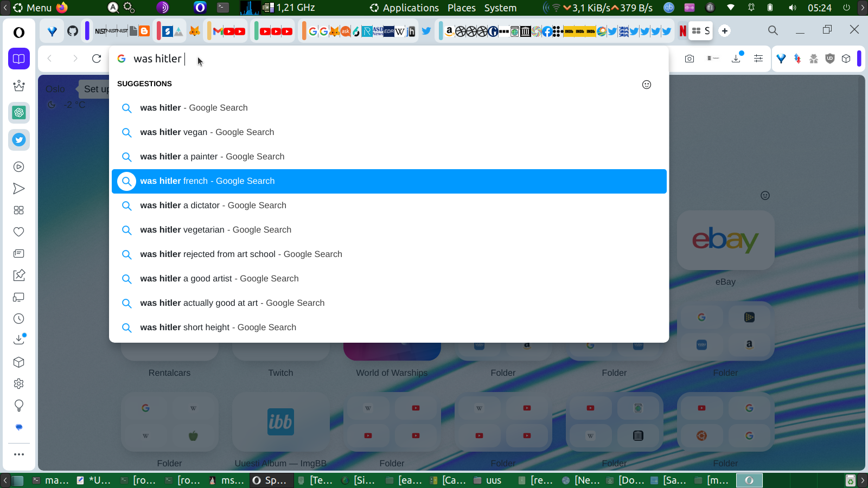Open the Personal News icon in sidebar

(x=19, y=254)
